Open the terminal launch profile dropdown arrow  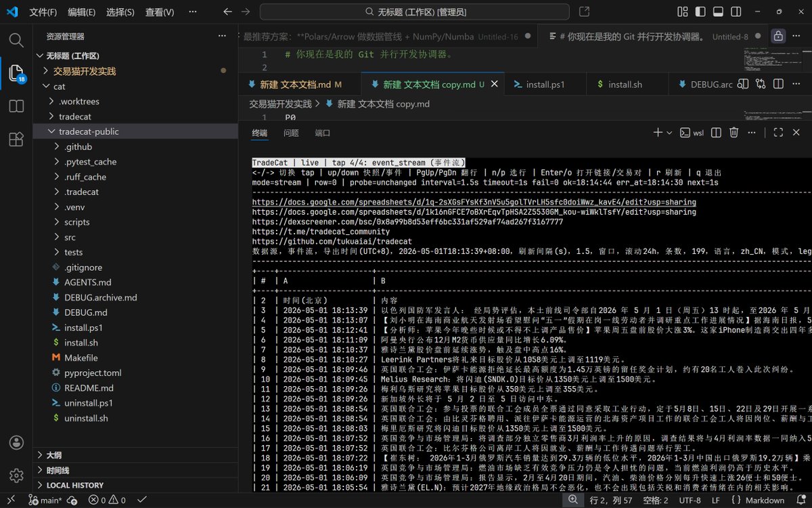click(670, 133)
